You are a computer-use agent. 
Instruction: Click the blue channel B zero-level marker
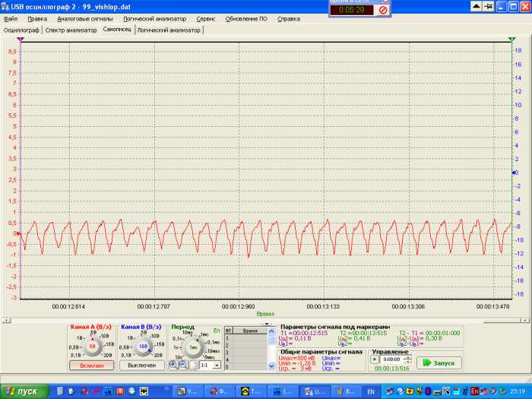point(515,173)
